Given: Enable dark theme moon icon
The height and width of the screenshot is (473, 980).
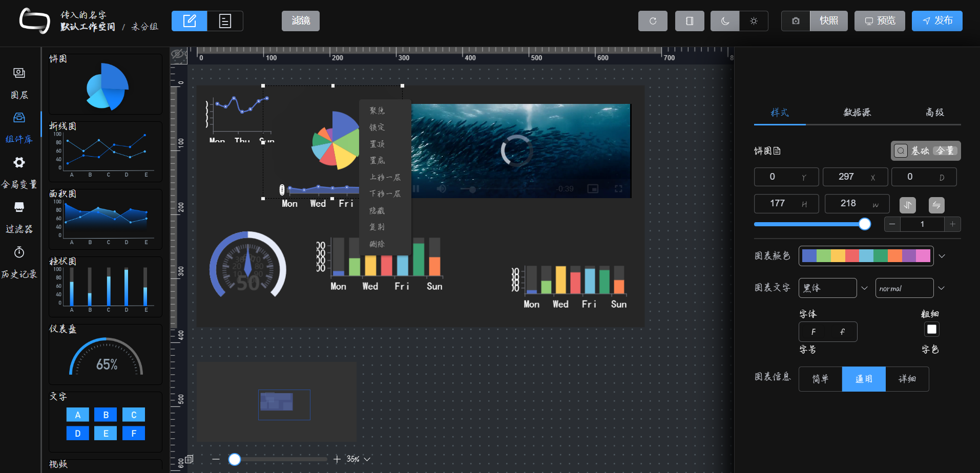Looking at the screenshot, I should pyautogui.click(x=725, y=21).
